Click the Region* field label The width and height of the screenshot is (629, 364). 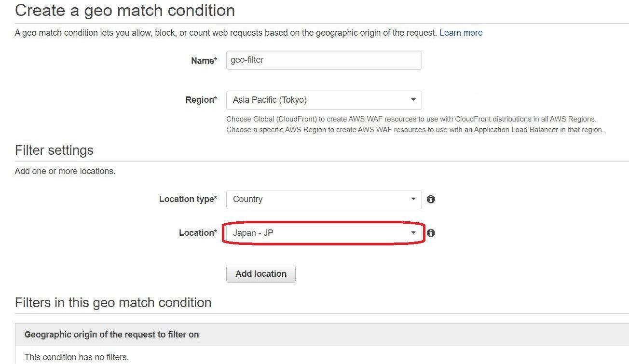pyautogui.click(x=201, y=100)
